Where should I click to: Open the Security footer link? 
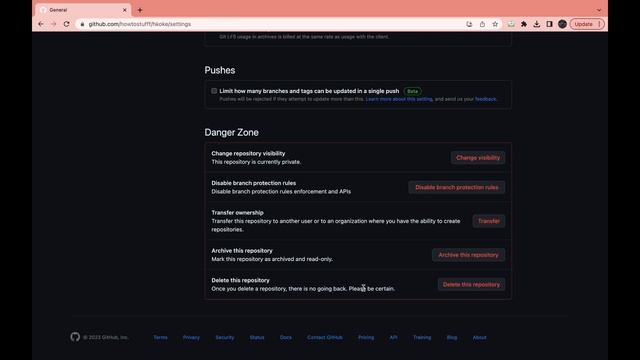point(224,338)
